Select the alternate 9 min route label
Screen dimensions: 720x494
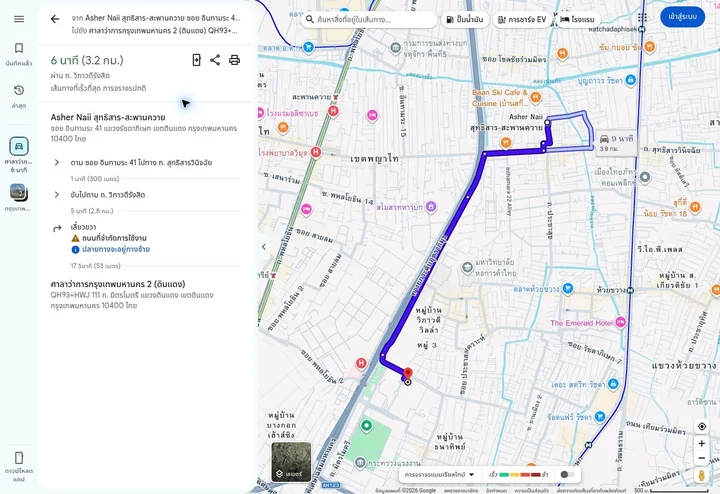point(616,143)
